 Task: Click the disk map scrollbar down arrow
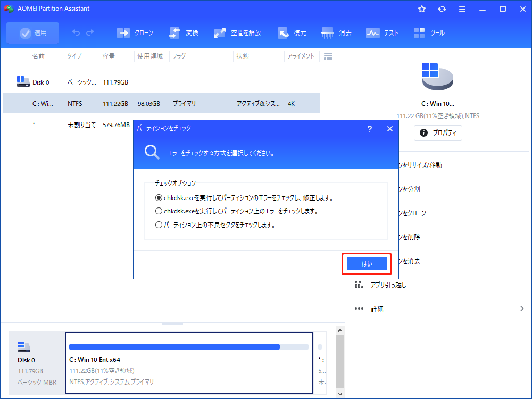[340, 394]
